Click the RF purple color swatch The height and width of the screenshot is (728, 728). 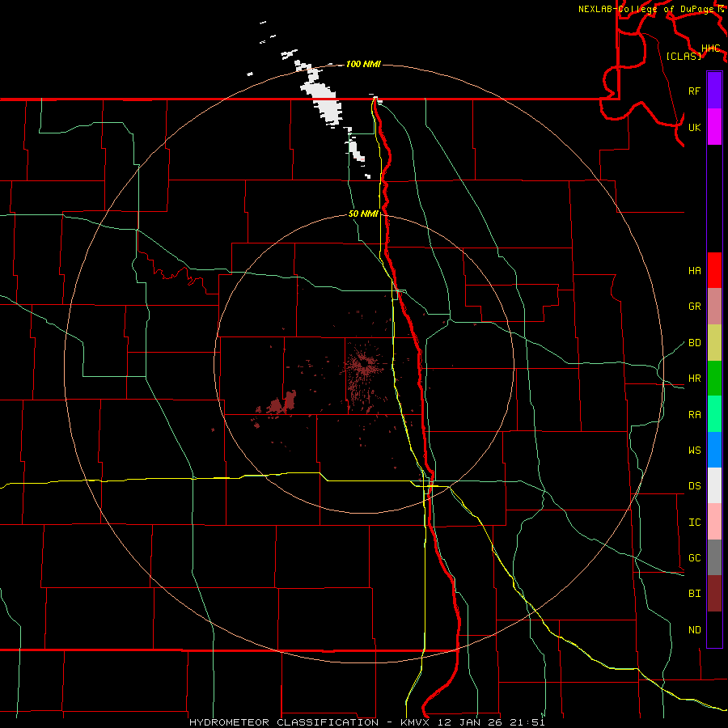(714, 90)
